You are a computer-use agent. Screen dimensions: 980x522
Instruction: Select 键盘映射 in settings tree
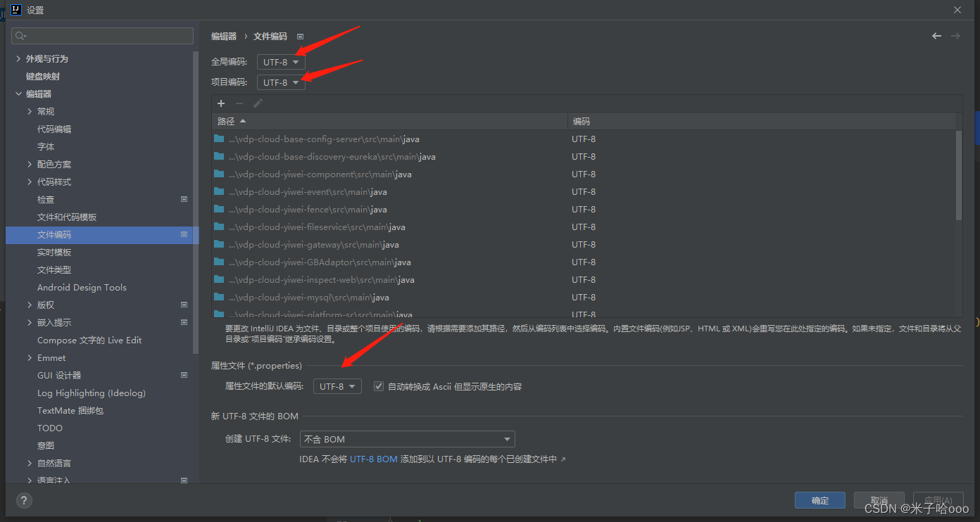43,76
